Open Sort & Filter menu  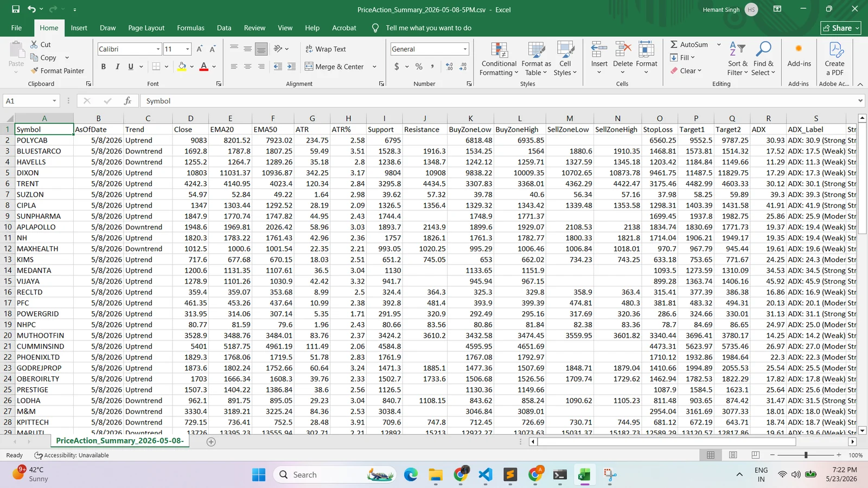[737, 59]
